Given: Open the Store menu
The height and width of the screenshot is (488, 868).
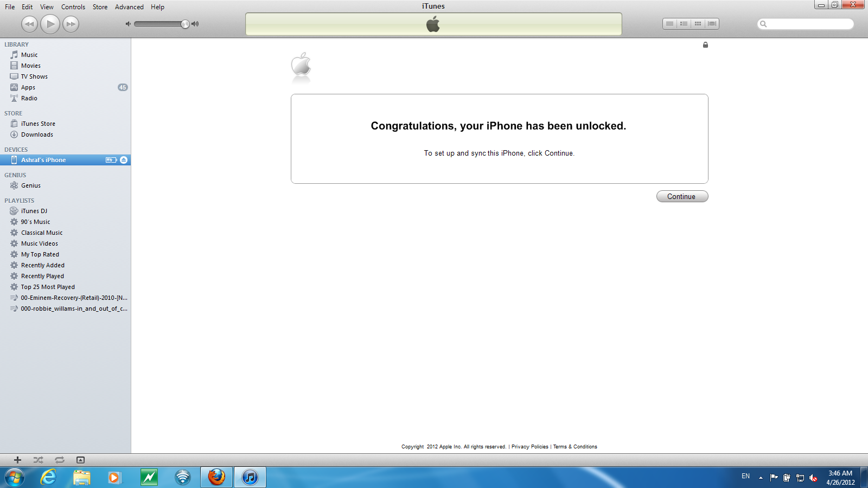Looking at the screenshot, I should coord(100,7).
